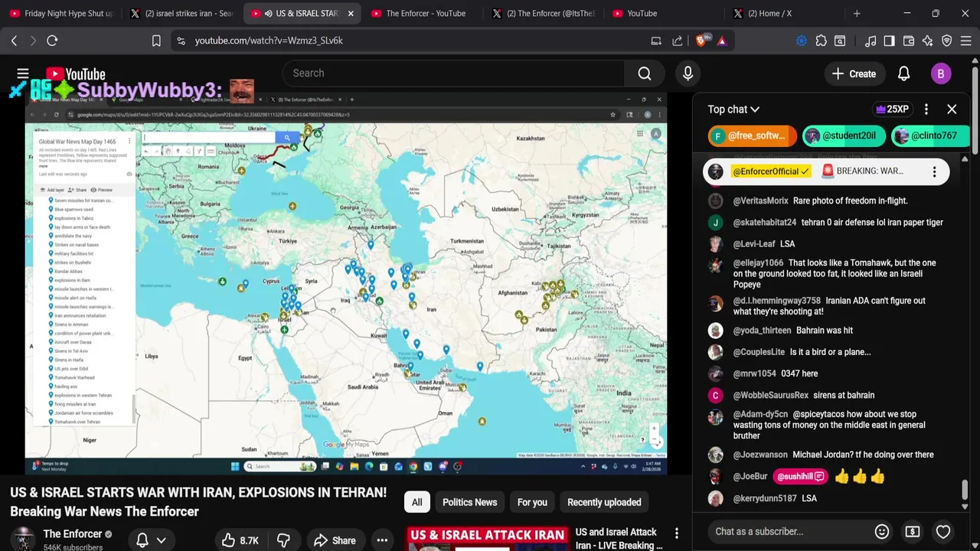The image size is (980, 551).
Task: Open Leo AI sparkle icon
Action: (928, 41)
